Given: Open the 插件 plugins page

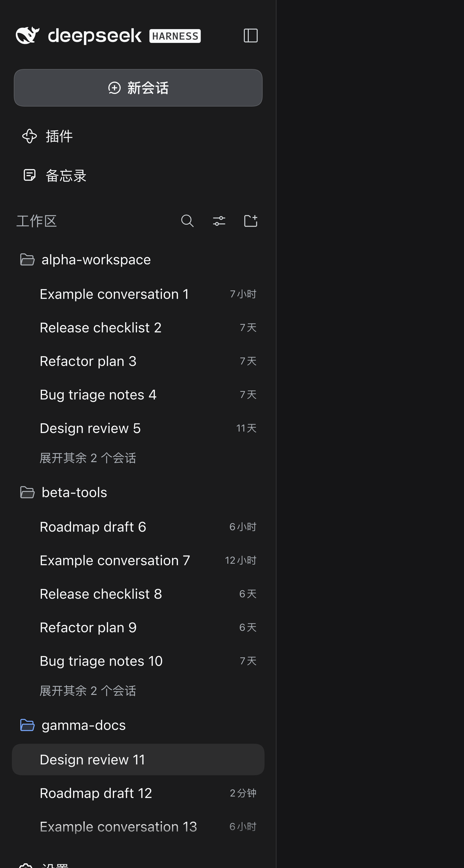Looking at the screenshot, I should tap(138, 136).
